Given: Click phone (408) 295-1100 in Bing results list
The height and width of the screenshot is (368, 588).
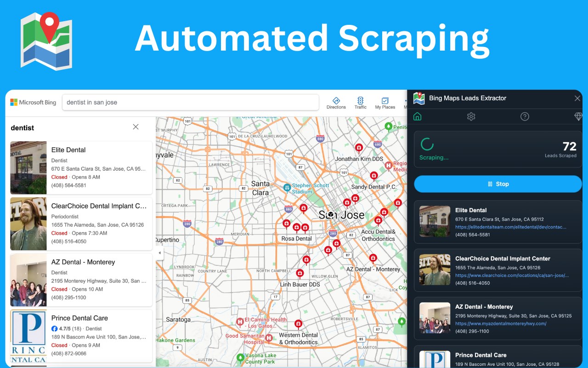Looking at the screenshot, I should [x=68, y=298].
